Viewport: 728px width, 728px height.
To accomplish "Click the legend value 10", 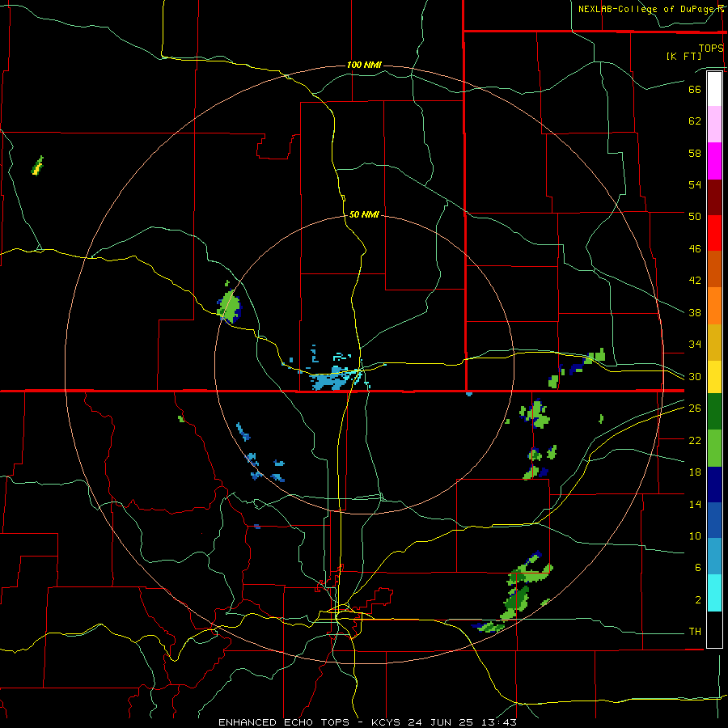I will point(695,535).
